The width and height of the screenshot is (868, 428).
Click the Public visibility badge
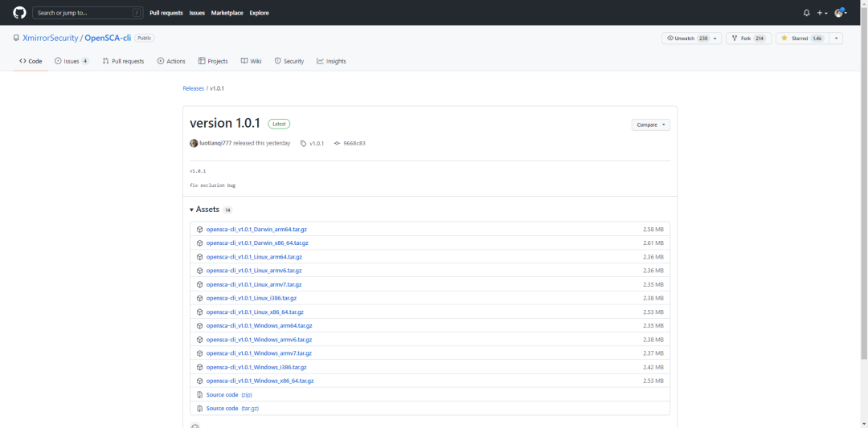tap(145, 39)
